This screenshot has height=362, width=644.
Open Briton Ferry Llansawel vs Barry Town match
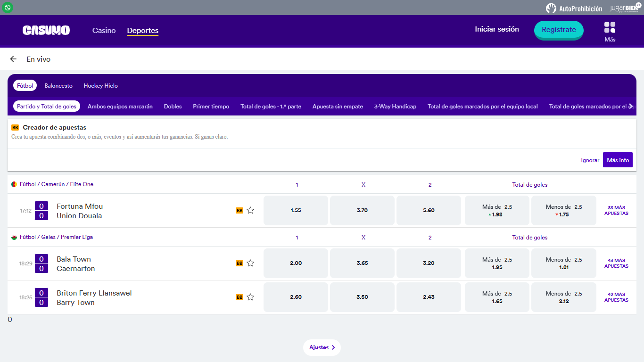[x=94, y=297]
